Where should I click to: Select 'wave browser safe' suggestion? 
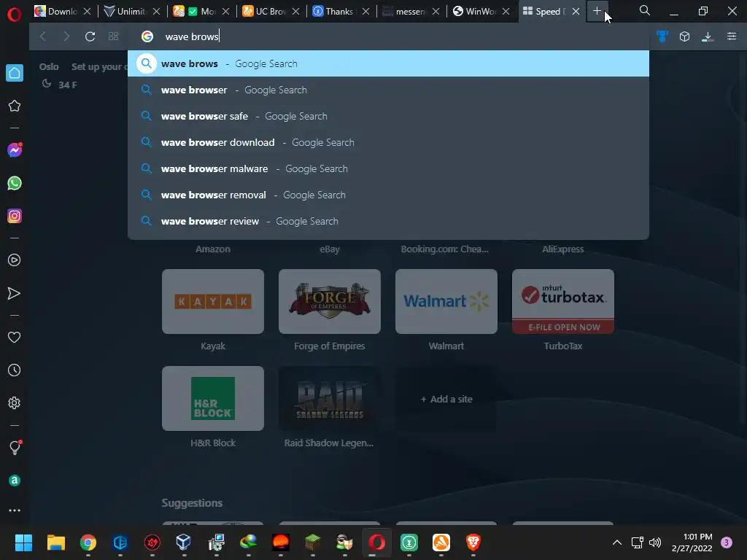click(x=388, y=116)
